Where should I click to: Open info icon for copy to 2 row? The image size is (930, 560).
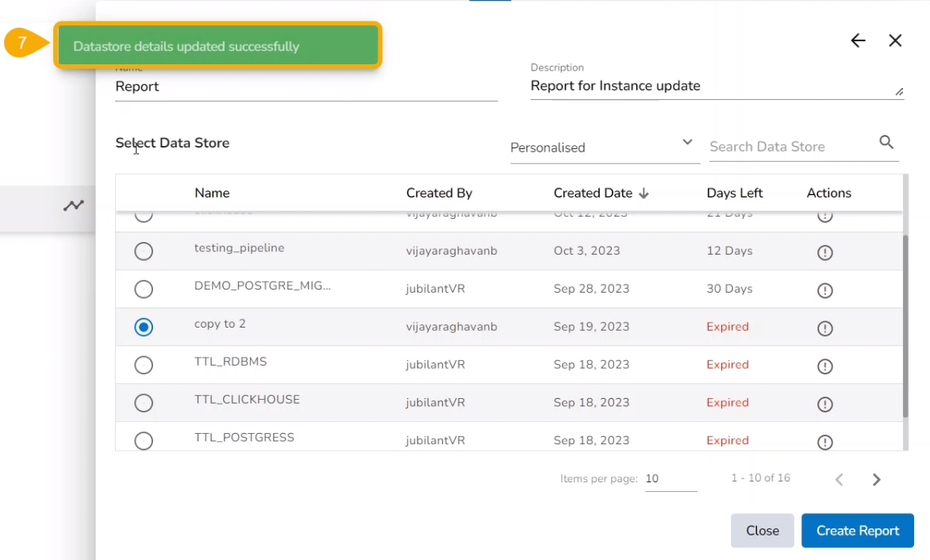pyautogui.click(x=824, y=328)
